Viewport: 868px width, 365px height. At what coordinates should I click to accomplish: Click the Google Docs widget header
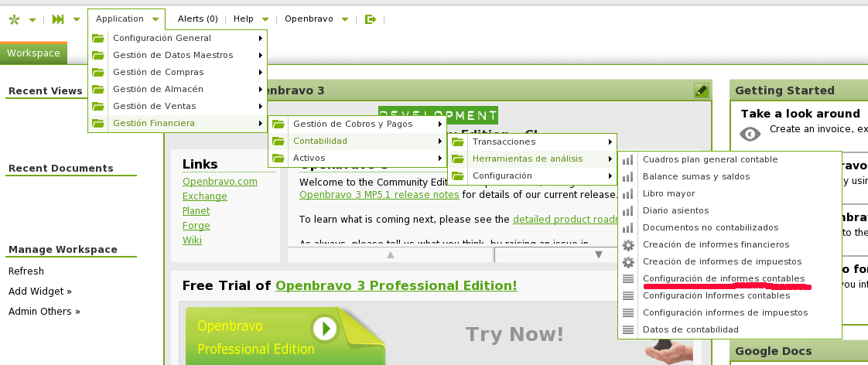coord(799,351)
